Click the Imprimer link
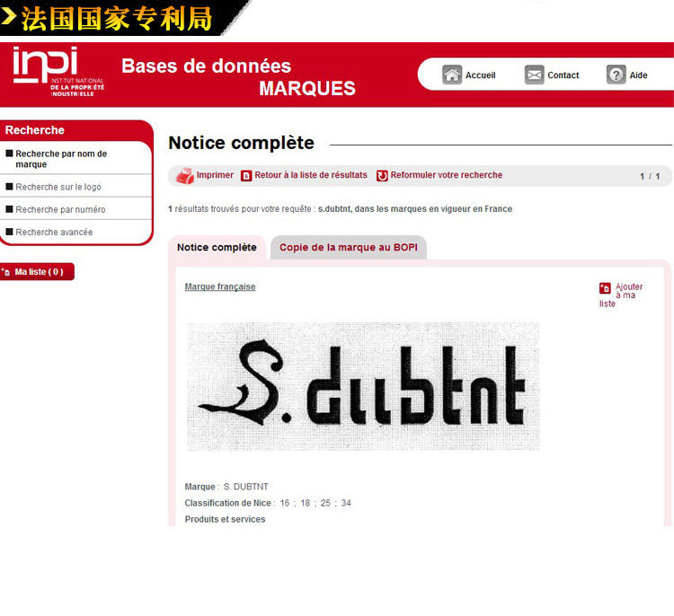Screen dimensions: 674x616 (x=215, y=175)
